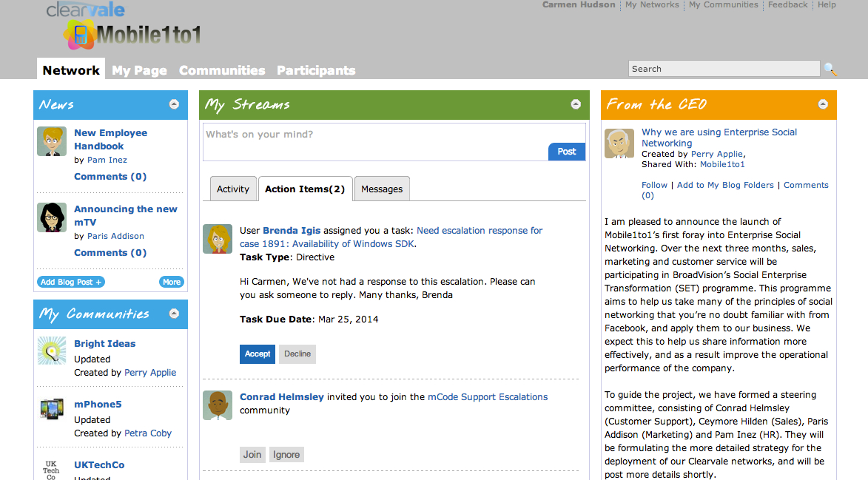View comments on New Employee Handbook
Image resolution: width=868 pixels, height=480 pixels.
click(110, 177)
